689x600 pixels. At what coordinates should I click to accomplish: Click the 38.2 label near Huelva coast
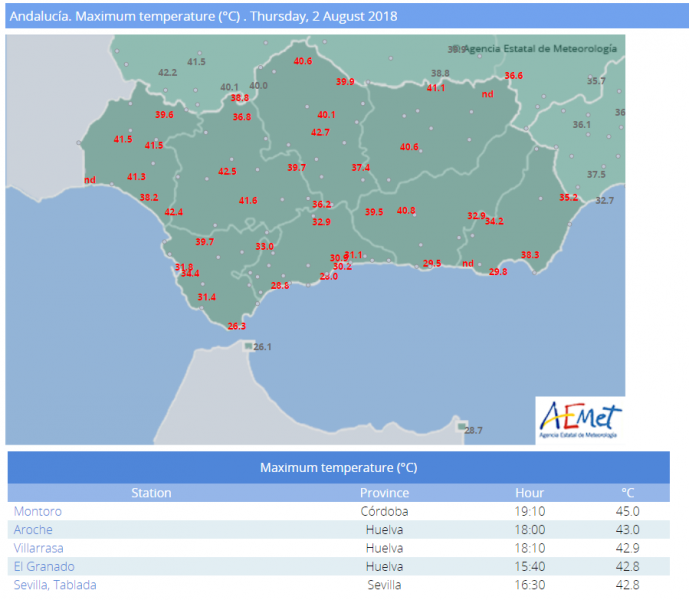[149, 197]
